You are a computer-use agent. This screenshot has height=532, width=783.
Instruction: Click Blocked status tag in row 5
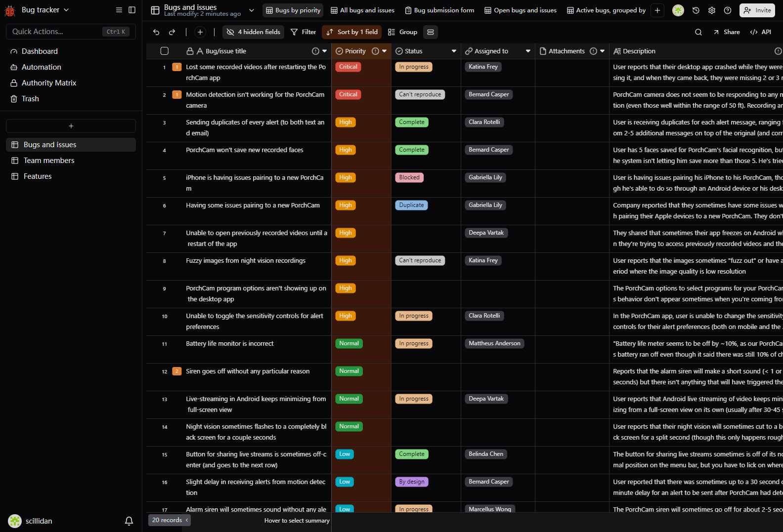(x=409, y=178)
